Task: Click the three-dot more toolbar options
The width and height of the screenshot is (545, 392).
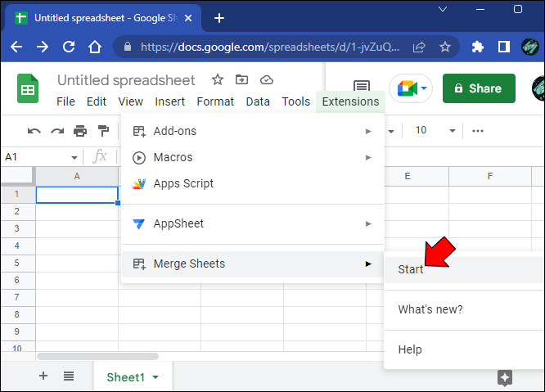Action: [478, 131]
